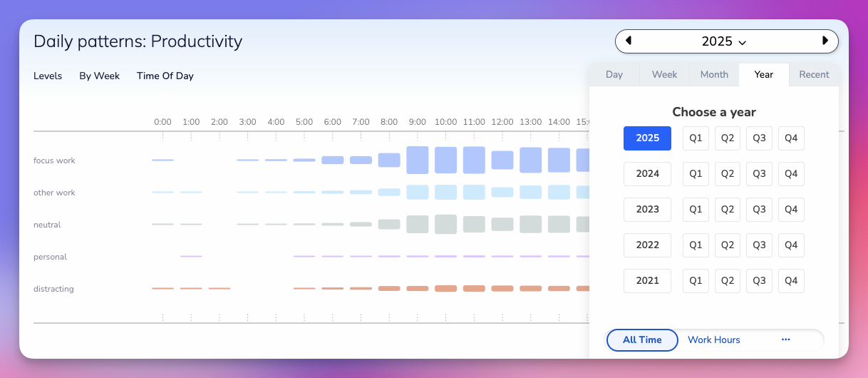Select the Time Of Day view
The width and height of the screenshot is (868, 378).
pos(165,76)
